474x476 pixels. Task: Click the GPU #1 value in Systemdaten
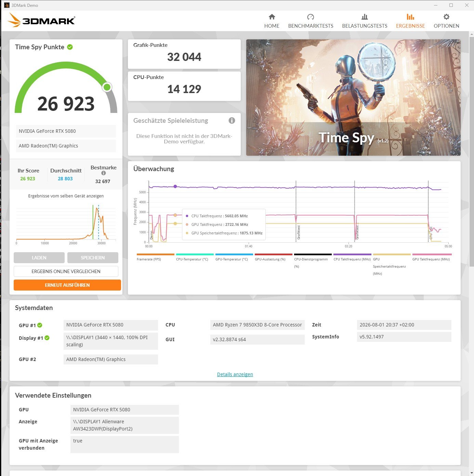[x=111, y=325]
